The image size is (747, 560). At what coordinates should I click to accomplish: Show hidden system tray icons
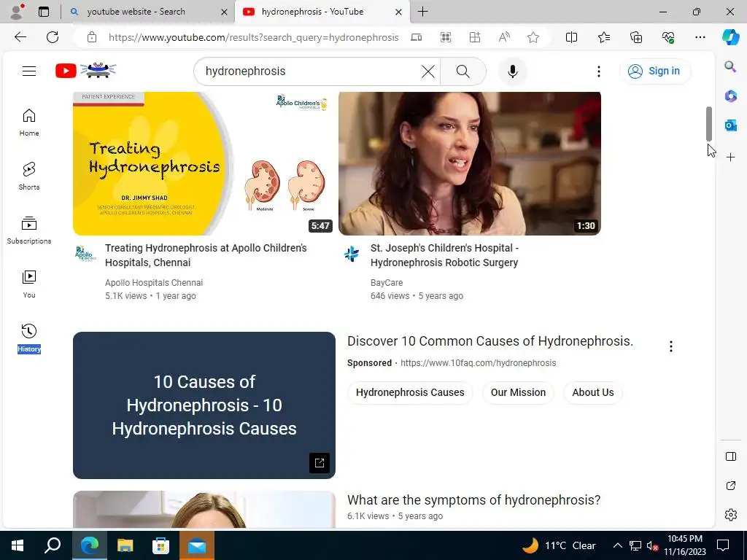(617, 545)
